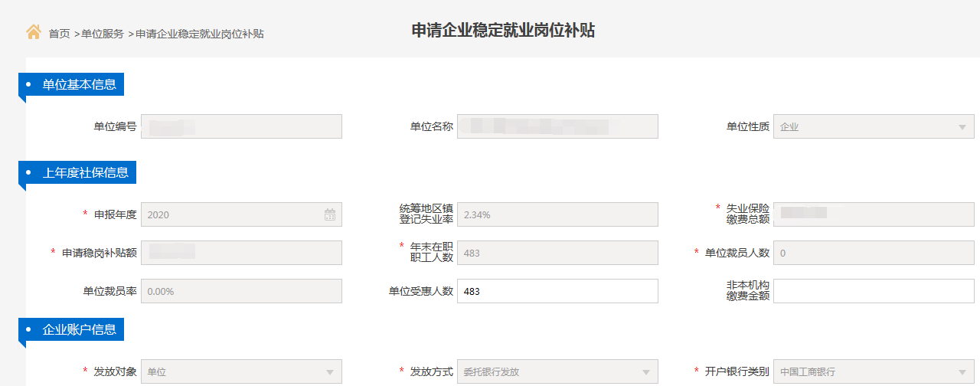980x386 pixels.
Task: Click the 失业保险缴费总额 field
Action: (x=874, y=214)
